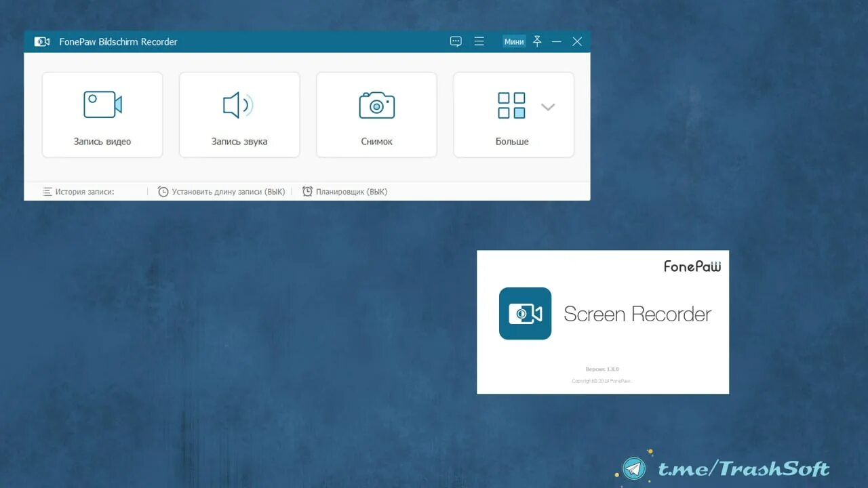
Task: Click the Screen Recorder splash logo icon
Action: [x=525, y=313]
